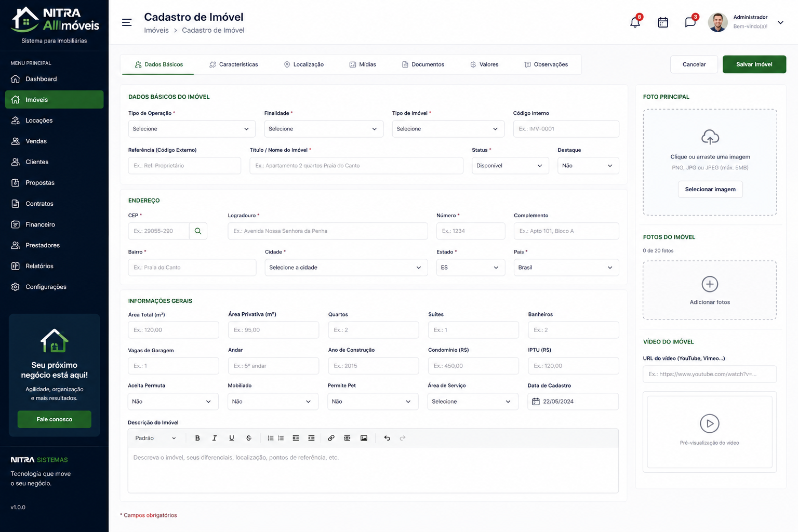This screenshot has height=532, width=798.
Task: Insert an image in the description editor
Action: [364, 438]
